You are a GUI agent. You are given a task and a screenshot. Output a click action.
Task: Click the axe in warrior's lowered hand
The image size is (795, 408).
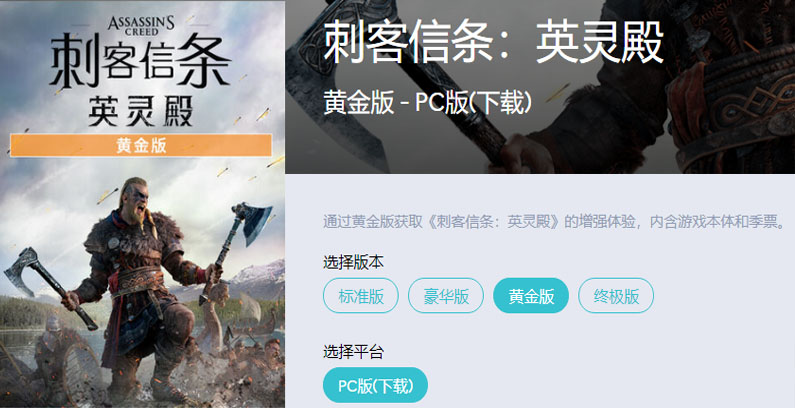48,286
